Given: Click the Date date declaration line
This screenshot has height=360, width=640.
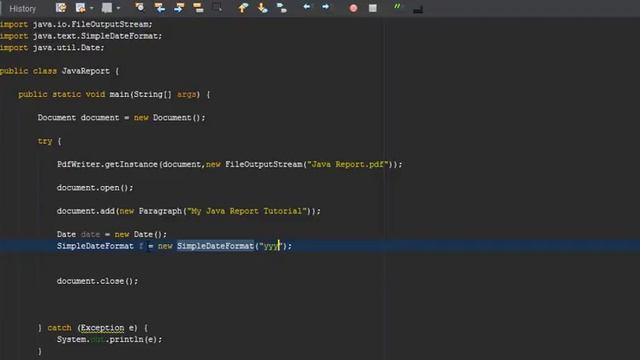Looking at the screenshot, I should tap(112, 234).
